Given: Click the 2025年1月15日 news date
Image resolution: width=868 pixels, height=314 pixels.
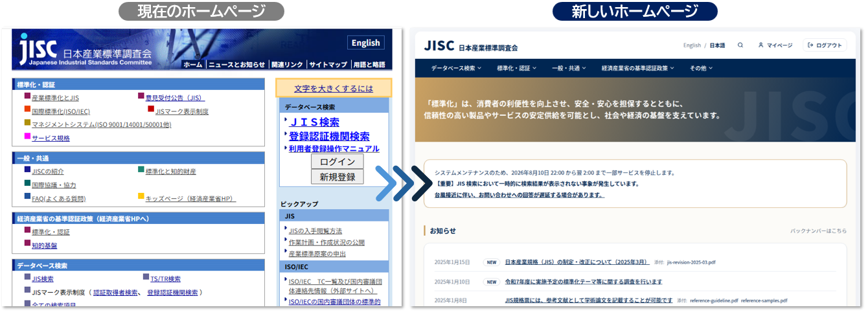Looking at the screenshot, I should 451,262.
